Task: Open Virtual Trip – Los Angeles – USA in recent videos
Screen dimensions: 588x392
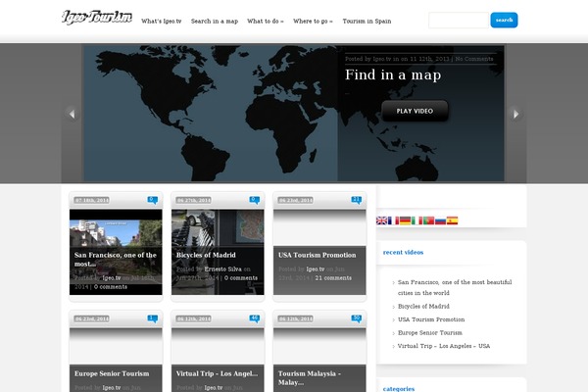Action: click(444, 346)
